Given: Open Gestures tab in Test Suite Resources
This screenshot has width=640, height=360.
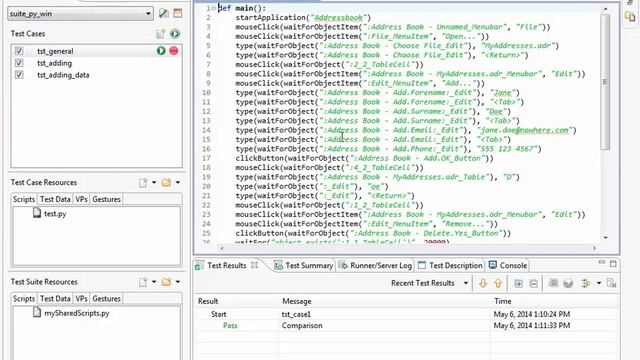Looking at the screenshot, I should pyautogui.click(x=107, y=298).
